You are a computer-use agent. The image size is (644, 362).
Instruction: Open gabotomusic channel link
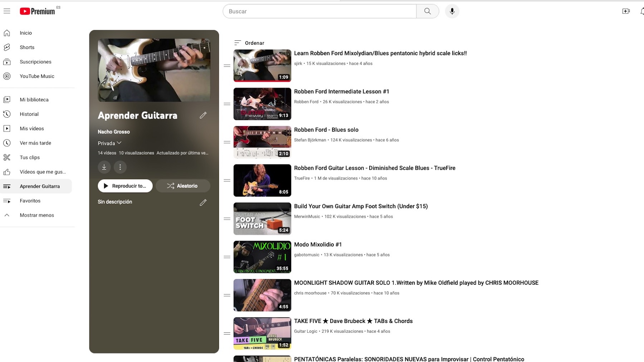click(x=307, y=255)
